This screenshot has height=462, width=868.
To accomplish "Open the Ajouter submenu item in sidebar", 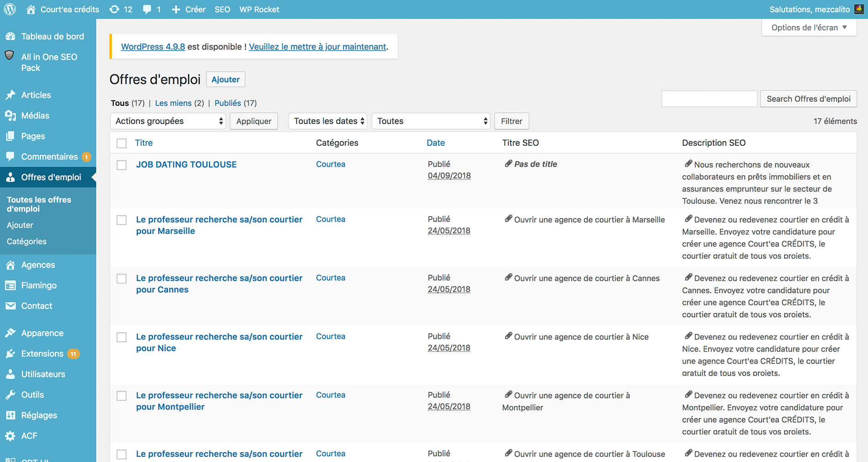I will coord(20,225).
